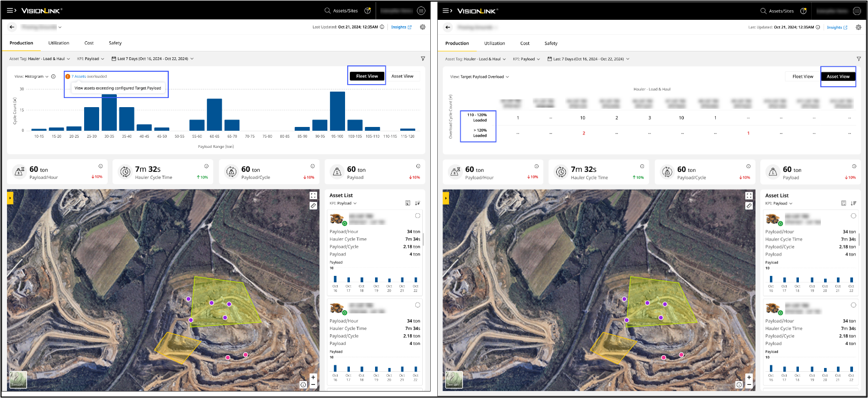The height and width of the screenshot is (398, 868).
Task: Open Insights link in right dashboard
Action: 836,27
